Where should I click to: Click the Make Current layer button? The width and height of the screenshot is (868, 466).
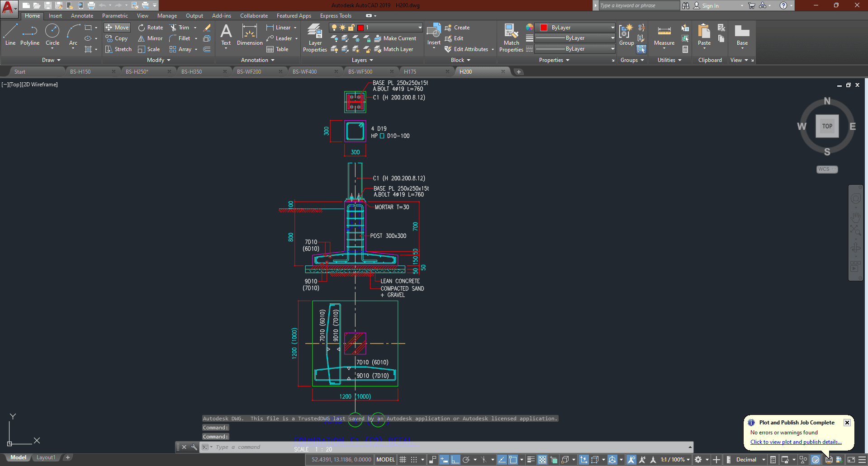tap(395, 38)
